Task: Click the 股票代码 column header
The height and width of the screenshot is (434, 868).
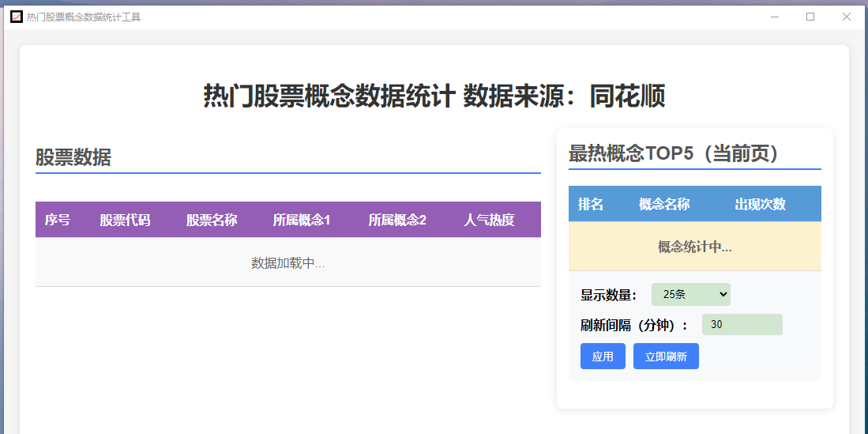Action: pyautogui.click(x=125, y=220)
